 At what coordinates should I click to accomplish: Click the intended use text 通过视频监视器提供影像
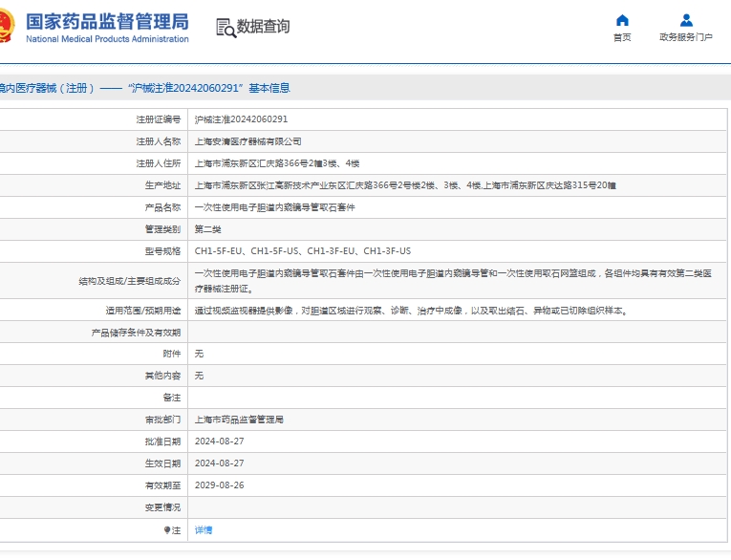point(411,311)
